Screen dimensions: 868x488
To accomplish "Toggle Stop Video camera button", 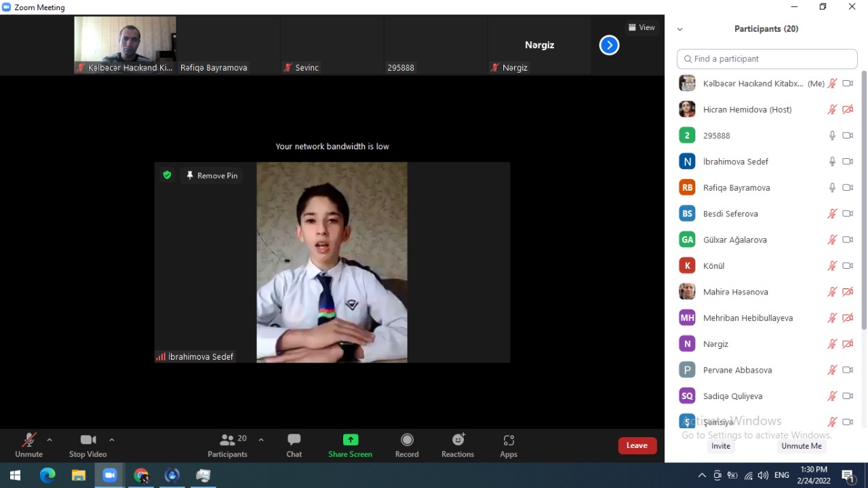I will coord(87,445).
